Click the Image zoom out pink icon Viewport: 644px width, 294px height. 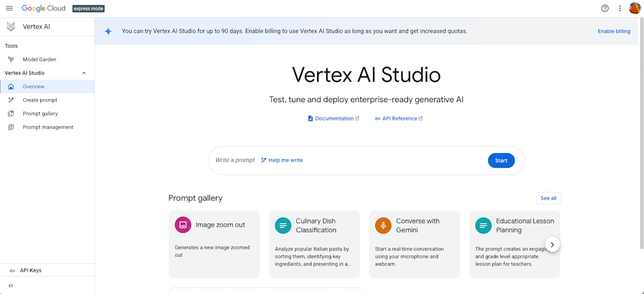pos(183,225)
